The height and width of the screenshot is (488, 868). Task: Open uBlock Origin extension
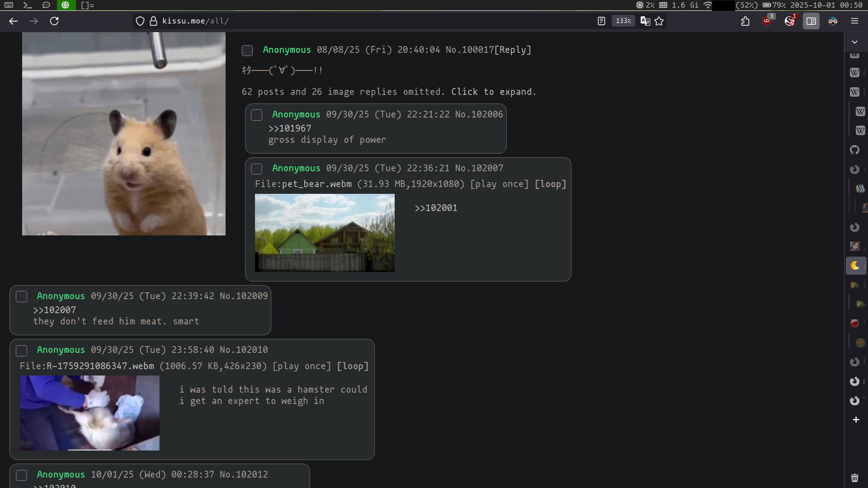(x=767, y=21)
